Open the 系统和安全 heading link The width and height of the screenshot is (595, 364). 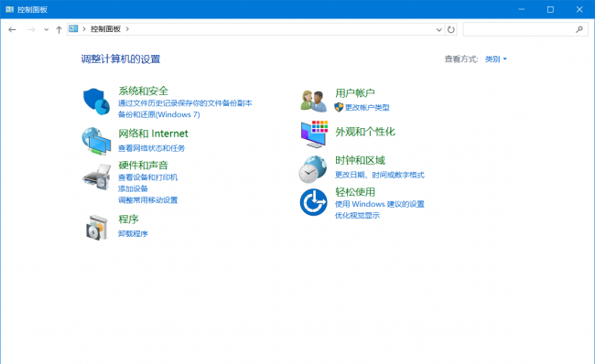pyautogui.click(x=143, y=91)
